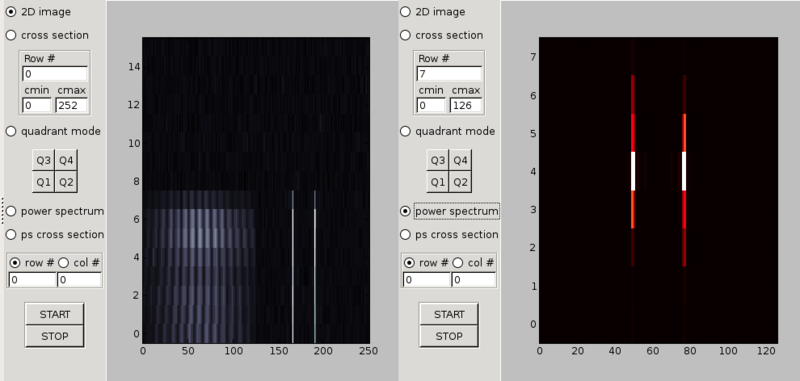Focus column index field under left col # radio
This screenshot has width=800, height=381.
point(79,280)
